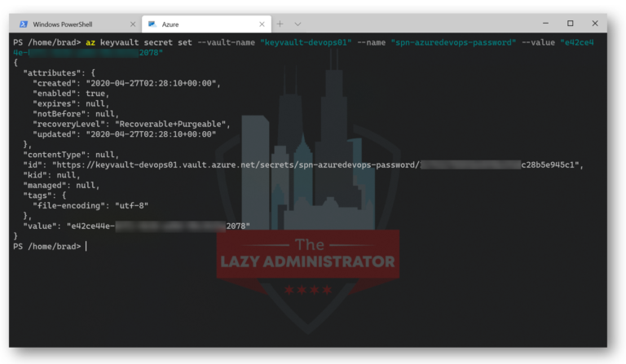Click the "kid": null line

point(51,175)
